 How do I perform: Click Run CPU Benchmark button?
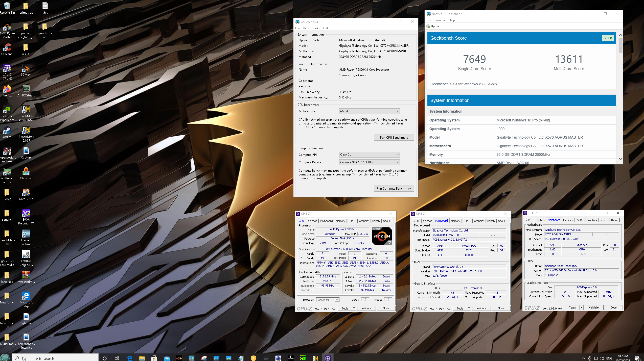(394, 138)
